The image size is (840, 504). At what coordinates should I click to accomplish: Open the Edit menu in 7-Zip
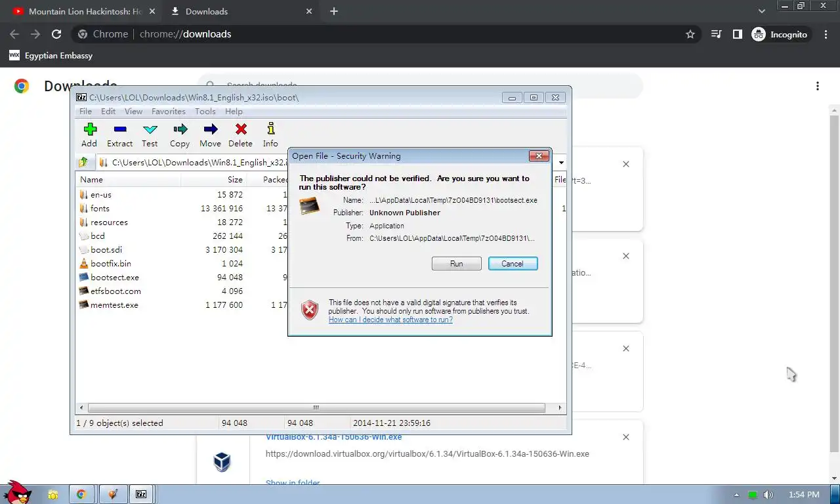point(108,112)
